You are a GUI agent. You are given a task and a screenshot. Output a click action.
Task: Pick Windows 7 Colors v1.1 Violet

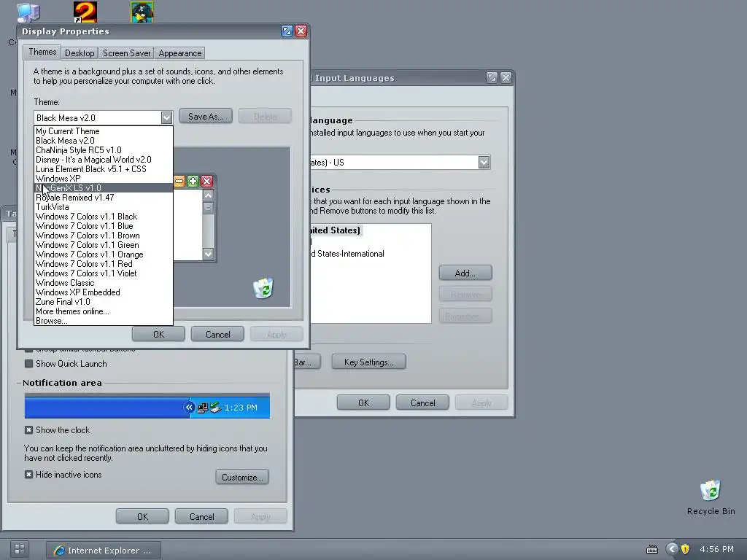point(104,273)
